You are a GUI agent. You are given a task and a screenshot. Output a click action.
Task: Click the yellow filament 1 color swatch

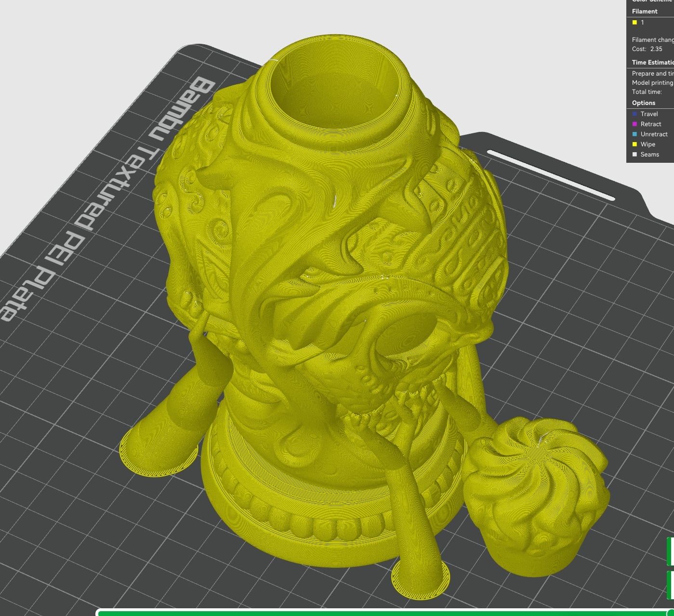634,23
